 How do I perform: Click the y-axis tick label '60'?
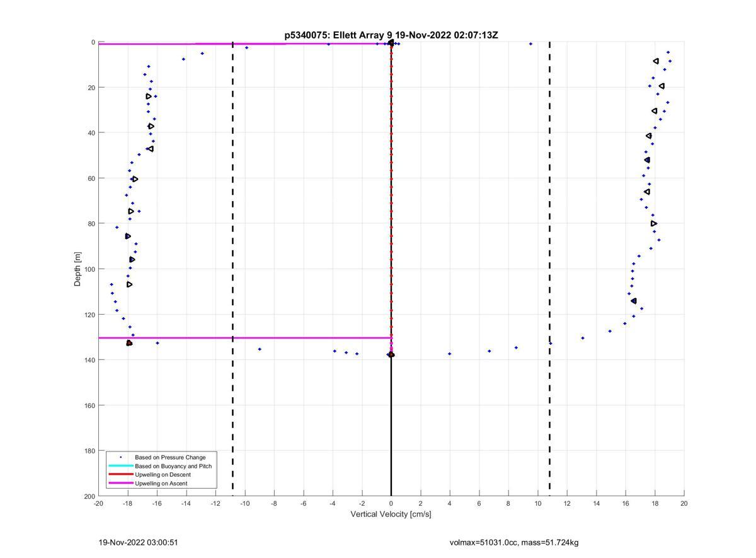(x=91, y=178)
